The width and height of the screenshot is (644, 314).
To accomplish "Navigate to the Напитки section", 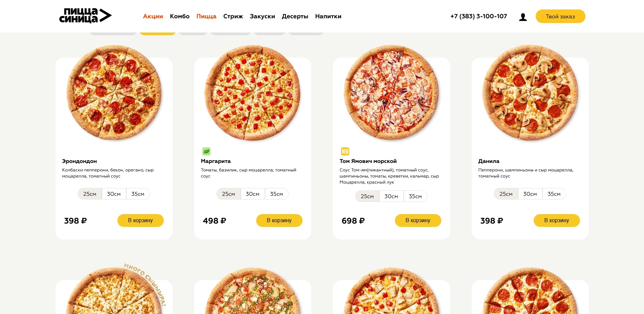I will tap(328, 16).
